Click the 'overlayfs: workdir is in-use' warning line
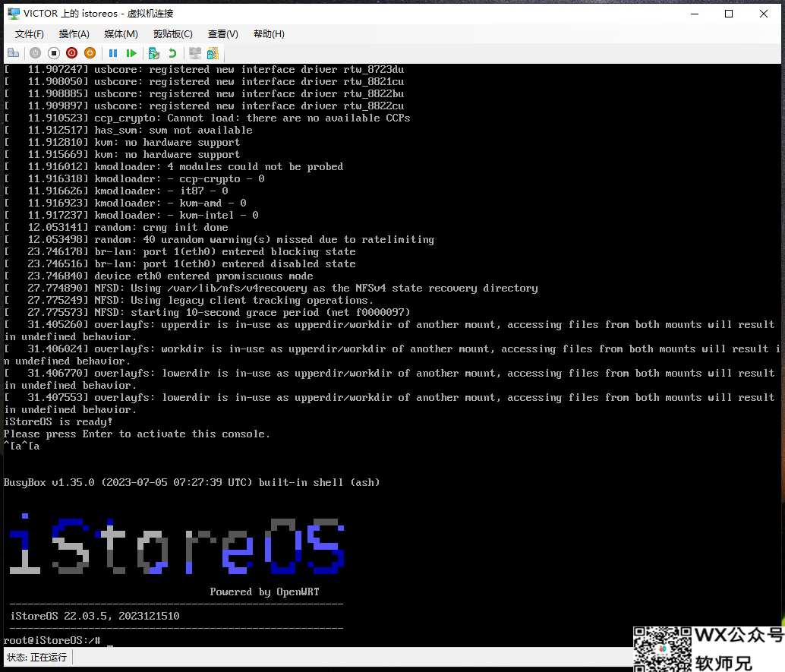Screen dimensions: 785x672 click(392, 355)
